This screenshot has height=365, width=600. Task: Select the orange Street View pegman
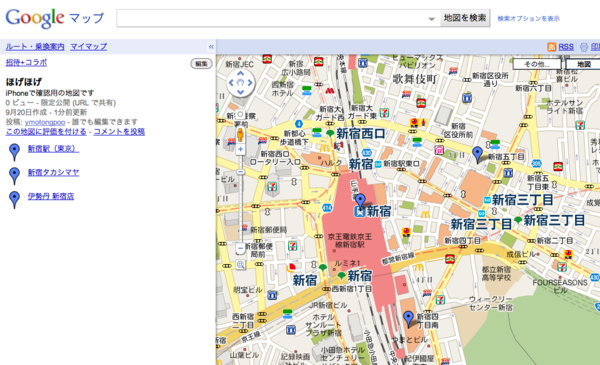click(x=240, y=135)
